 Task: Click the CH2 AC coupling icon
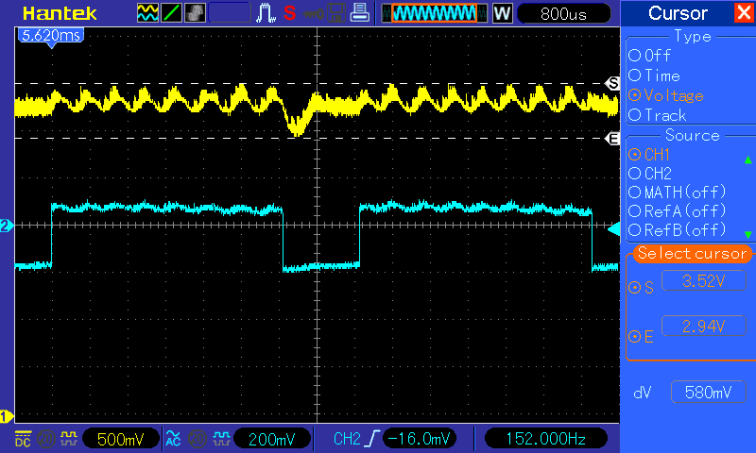(173, 439)
